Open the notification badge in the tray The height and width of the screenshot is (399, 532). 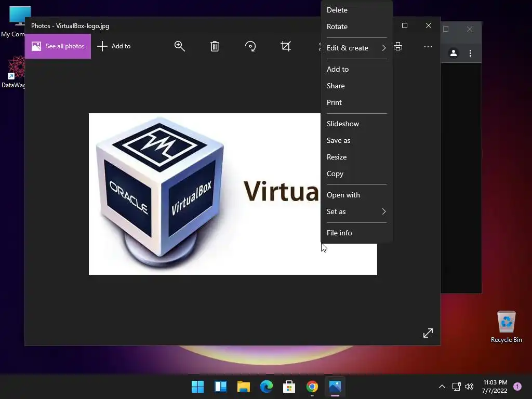pyautogui.click(x=517, y=387)
